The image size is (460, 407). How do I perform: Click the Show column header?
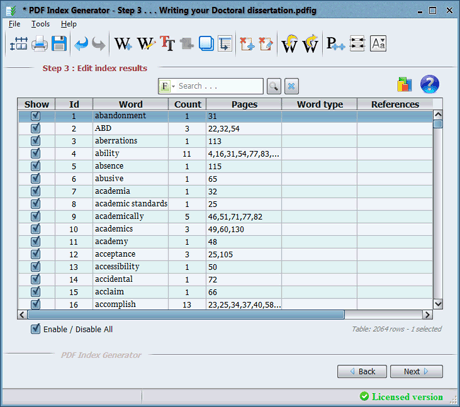coord(36,104)
